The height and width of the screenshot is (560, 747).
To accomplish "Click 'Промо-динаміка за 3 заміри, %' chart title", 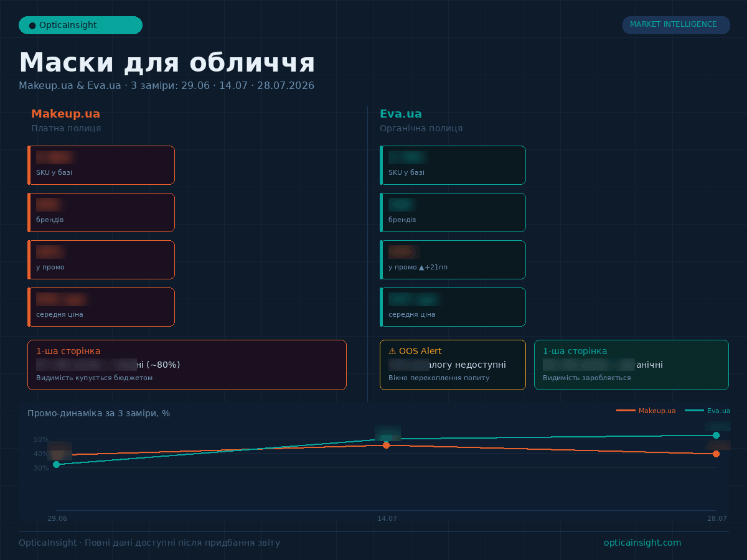I will point(98,413).
